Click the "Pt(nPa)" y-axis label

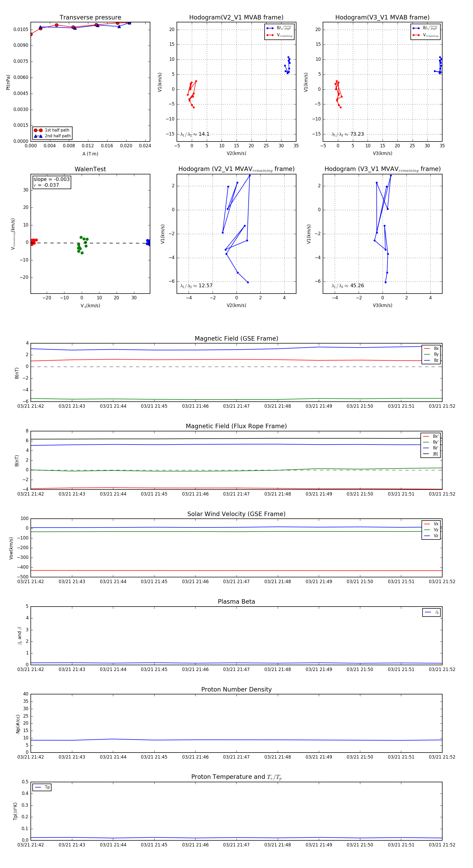pyautogui.click(x=8, y=82)
